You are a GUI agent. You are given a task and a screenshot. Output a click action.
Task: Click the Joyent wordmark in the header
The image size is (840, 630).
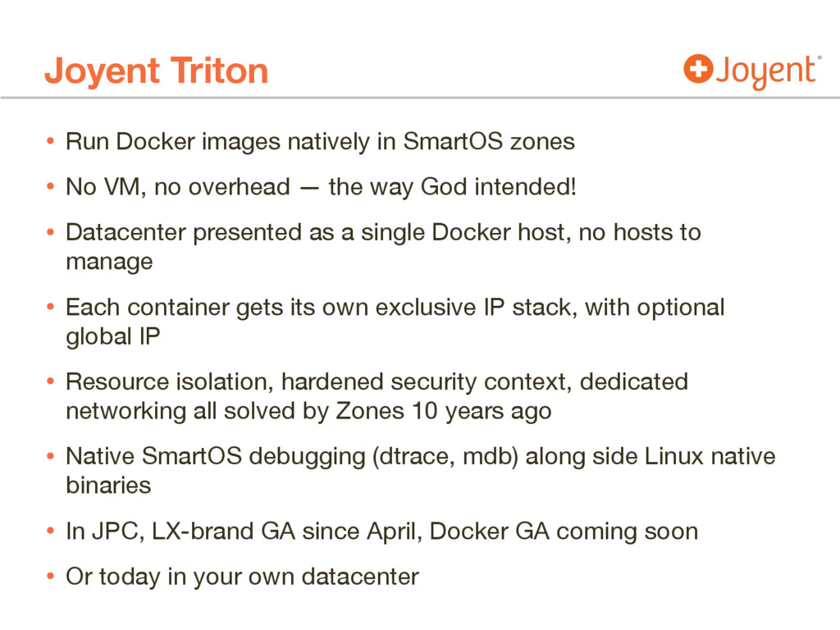pyautogui.click(x=765, y=72)
